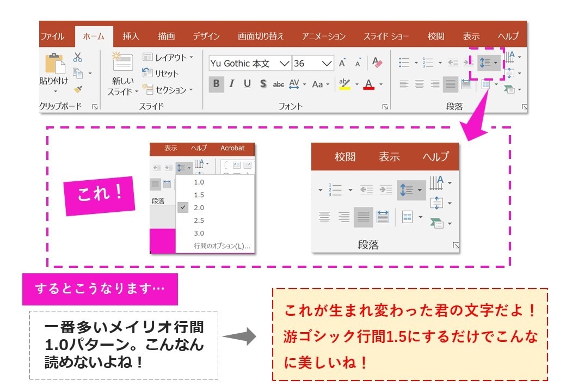Open the Yu Gothic 本文 font name dropdown
Viewport: 566px width, 392px height.
pyautogui.click(x=285, y=64)
